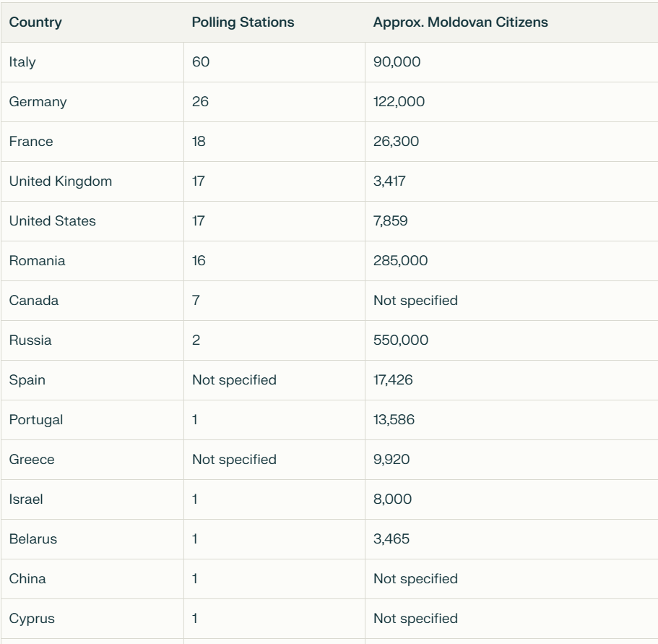Screen dimensions: 658x644
Task: Click Russia's 550,000 citizens cell
Action: 400,340
